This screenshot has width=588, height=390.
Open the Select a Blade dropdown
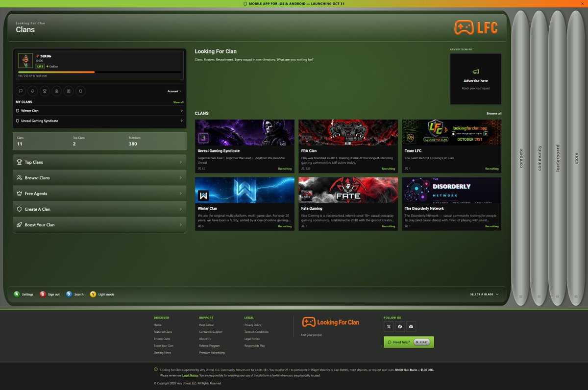485,294
